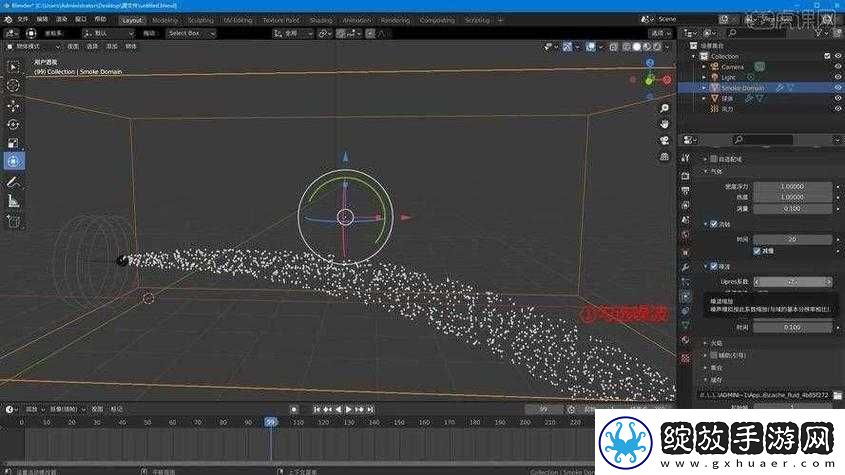Image resolution: width=845 pixels, height=475 pixels.
Task: Toggle the slow dissolve checkbox under time
Action: pos(757,251)
